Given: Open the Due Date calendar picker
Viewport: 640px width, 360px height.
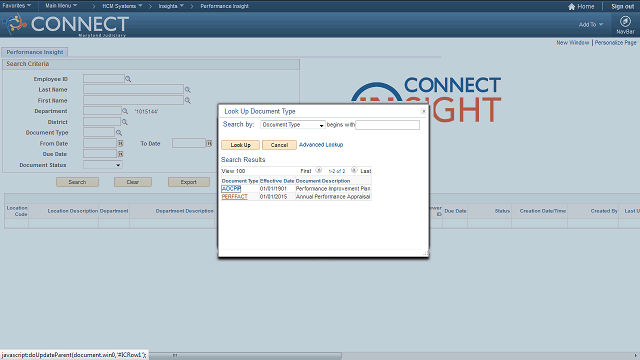Looking at the screenshot, I should coord(120,154).
